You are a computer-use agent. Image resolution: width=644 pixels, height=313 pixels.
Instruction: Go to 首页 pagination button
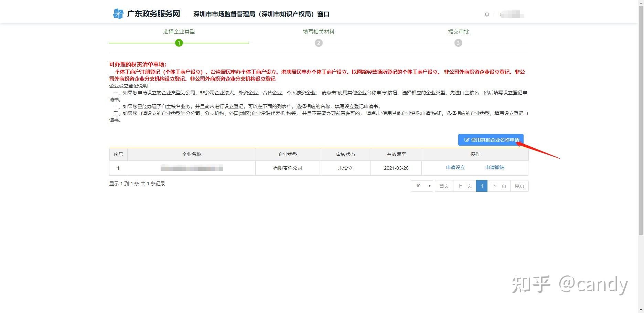point(444,186)
